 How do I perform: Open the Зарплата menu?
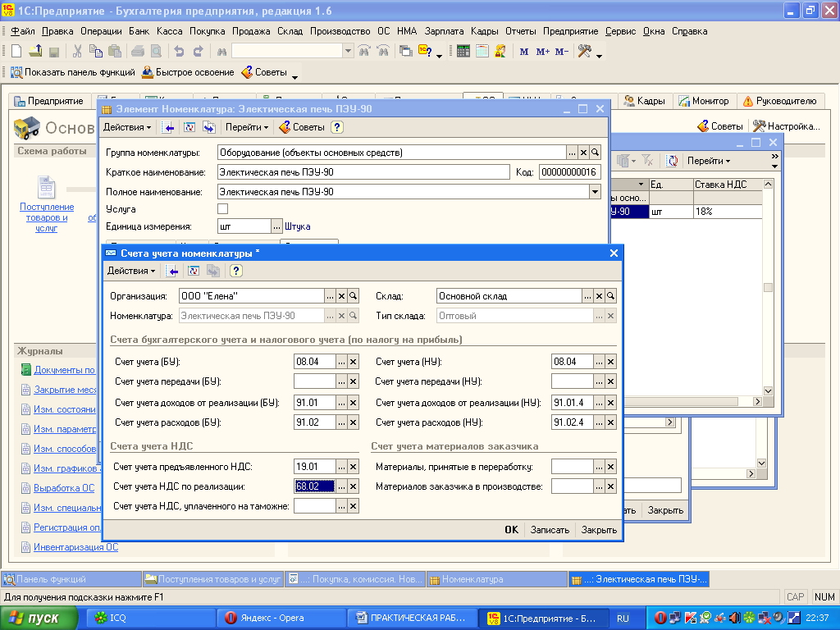(444, 31)
